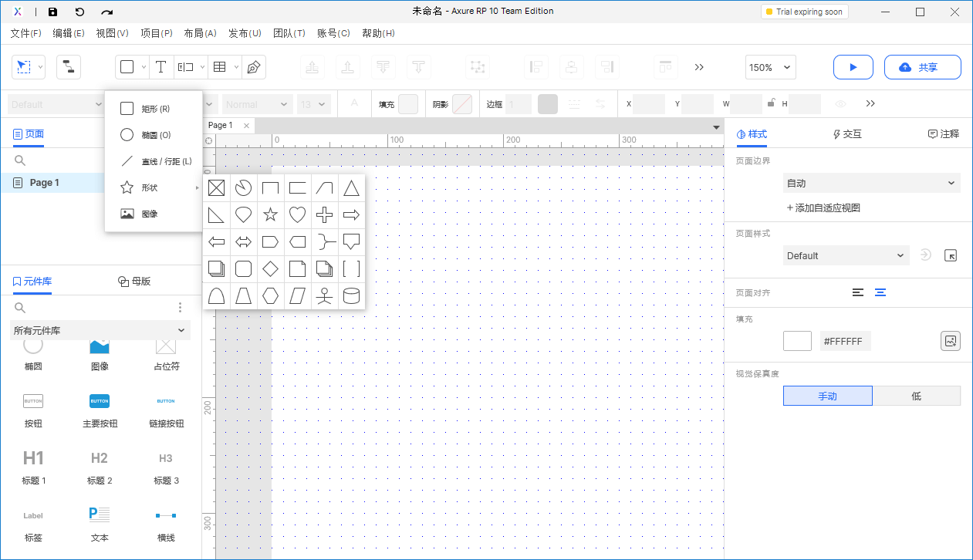This screenshot has height=560, width=973.
Task: Open the zoom level 150% dropdown
Action: pos(770,67)
